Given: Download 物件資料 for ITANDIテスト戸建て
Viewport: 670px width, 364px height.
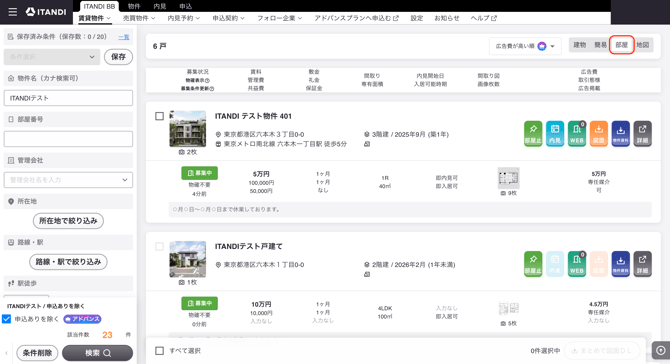Looking at the screenshot, I should [620, 264].
